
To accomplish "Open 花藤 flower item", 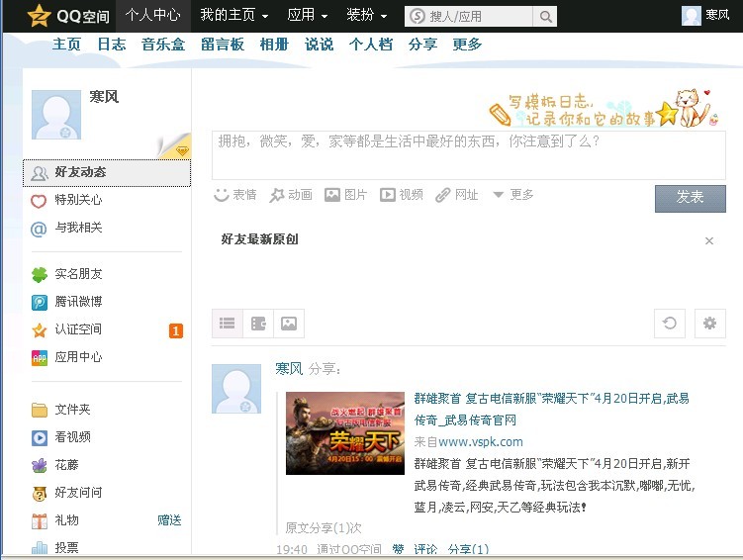I will tap(107, 465).
